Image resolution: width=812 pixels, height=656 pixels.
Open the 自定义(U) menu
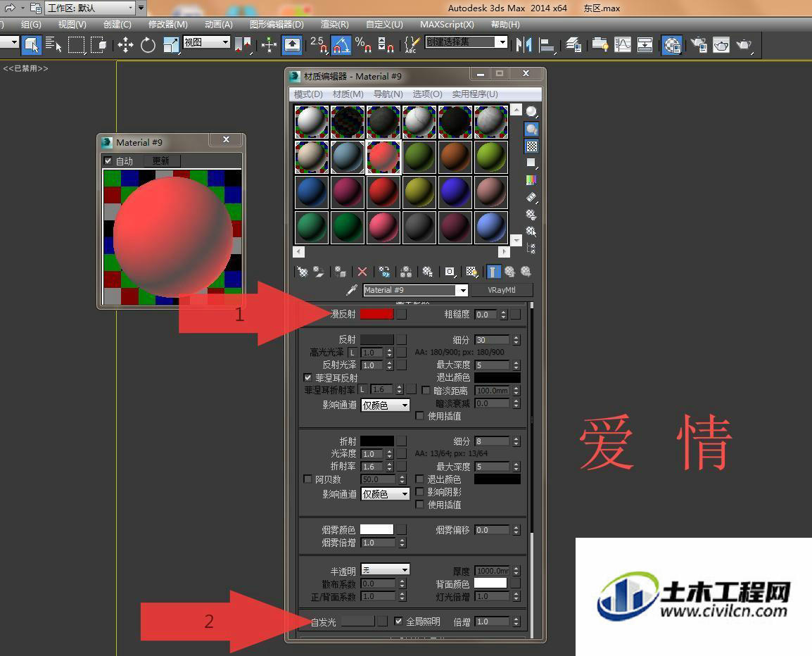click(x=384, y=25)
